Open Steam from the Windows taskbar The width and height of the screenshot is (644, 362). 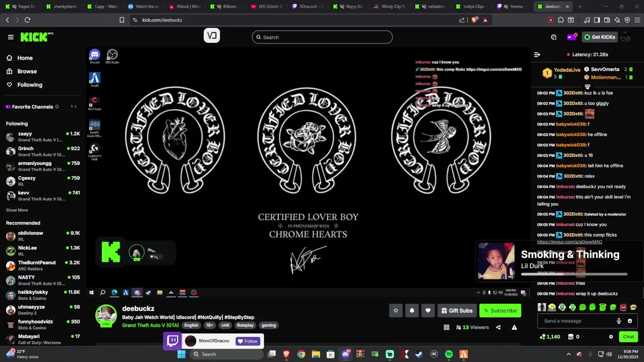click(x=419, y=354)
